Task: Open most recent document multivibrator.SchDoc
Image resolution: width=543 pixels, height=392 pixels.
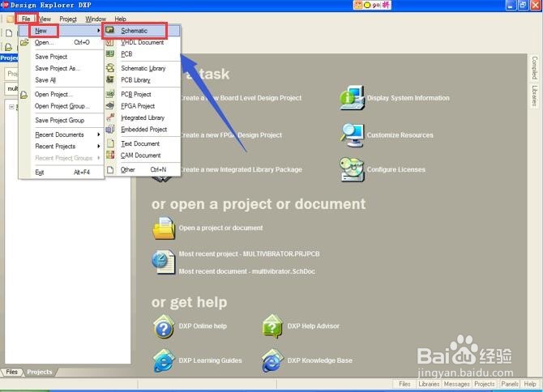Action: (x=247, y=271)
